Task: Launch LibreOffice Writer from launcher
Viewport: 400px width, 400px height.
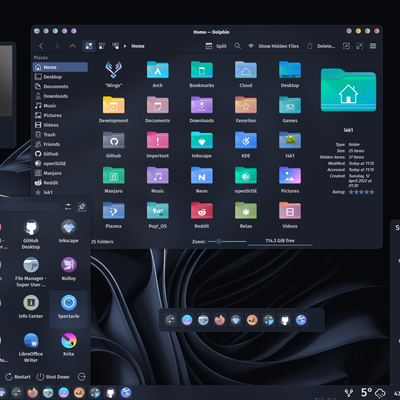Action: click(31, 348)
